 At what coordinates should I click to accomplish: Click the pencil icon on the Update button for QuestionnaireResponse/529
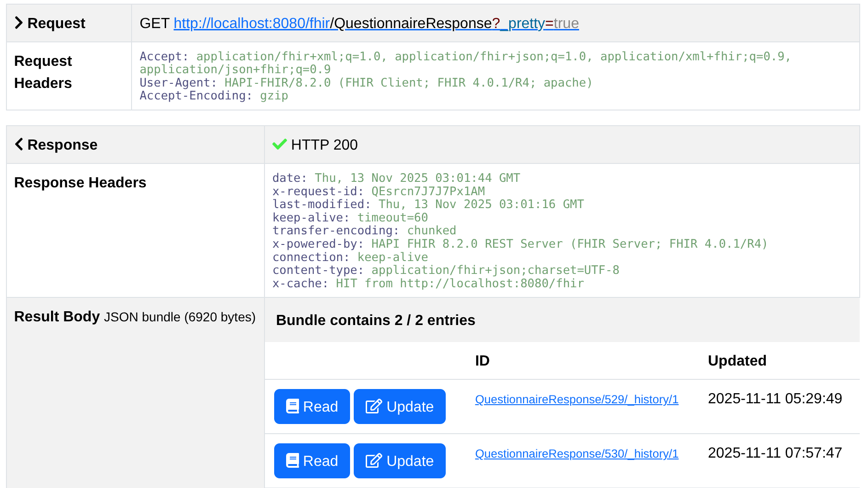[x=373, y=407]
